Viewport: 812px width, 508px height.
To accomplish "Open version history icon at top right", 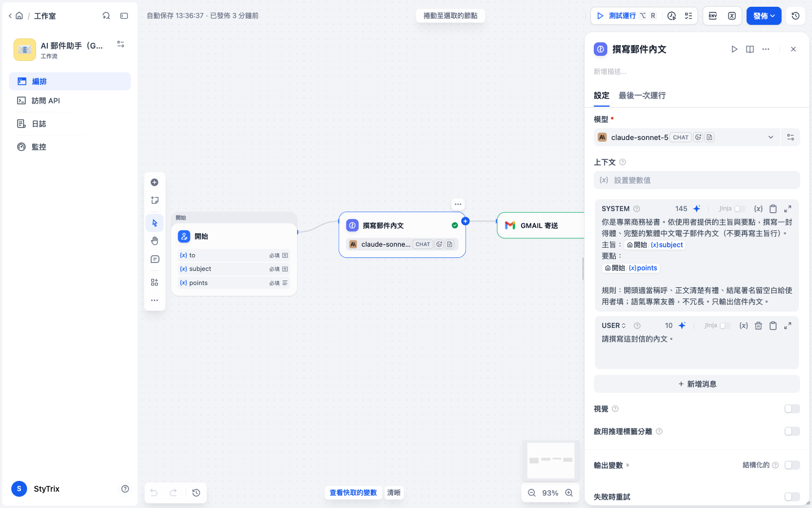I will (x=796, y=16).
